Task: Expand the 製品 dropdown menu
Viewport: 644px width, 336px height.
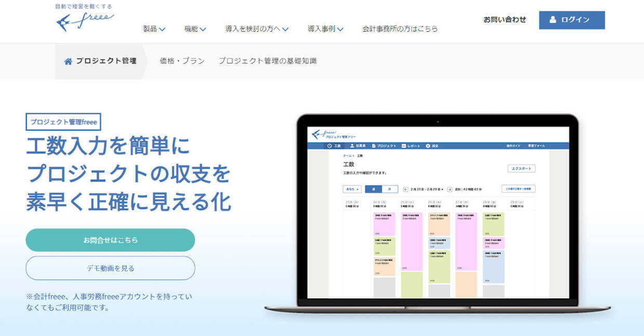Action: point(154,29)
